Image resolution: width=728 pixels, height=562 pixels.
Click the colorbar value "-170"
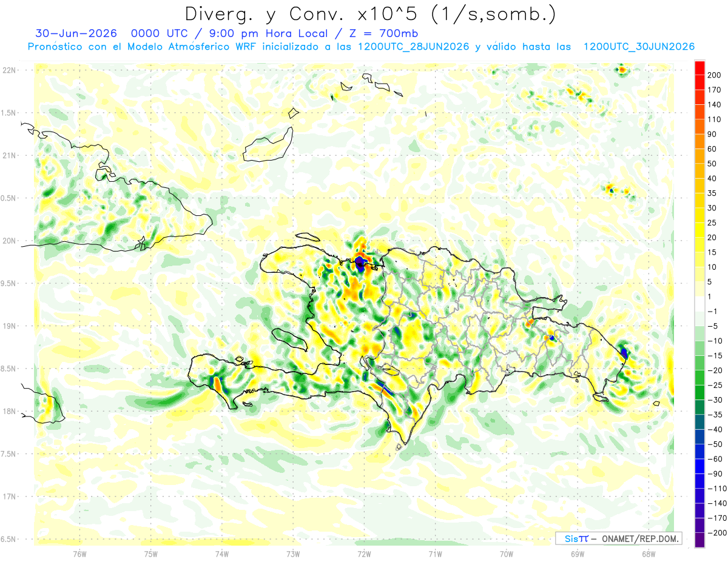click(718, 518)
